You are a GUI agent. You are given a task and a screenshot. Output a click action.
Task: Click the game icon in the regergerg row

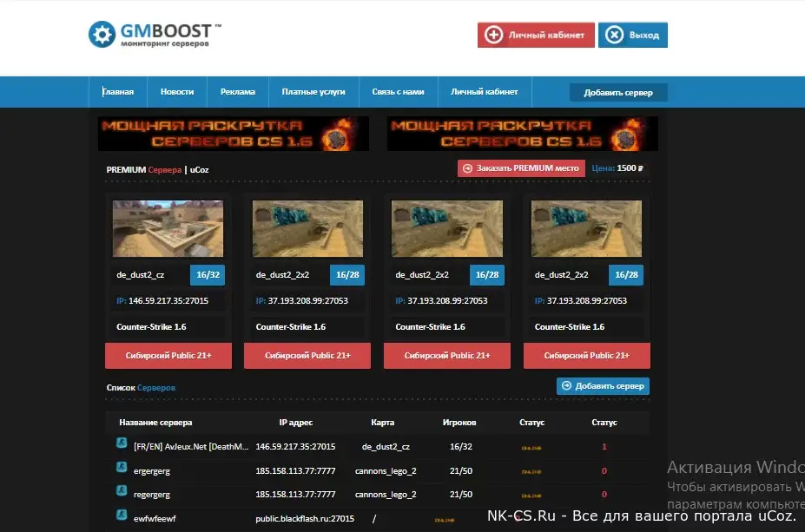pyautogui.click(x=122, y=490)
